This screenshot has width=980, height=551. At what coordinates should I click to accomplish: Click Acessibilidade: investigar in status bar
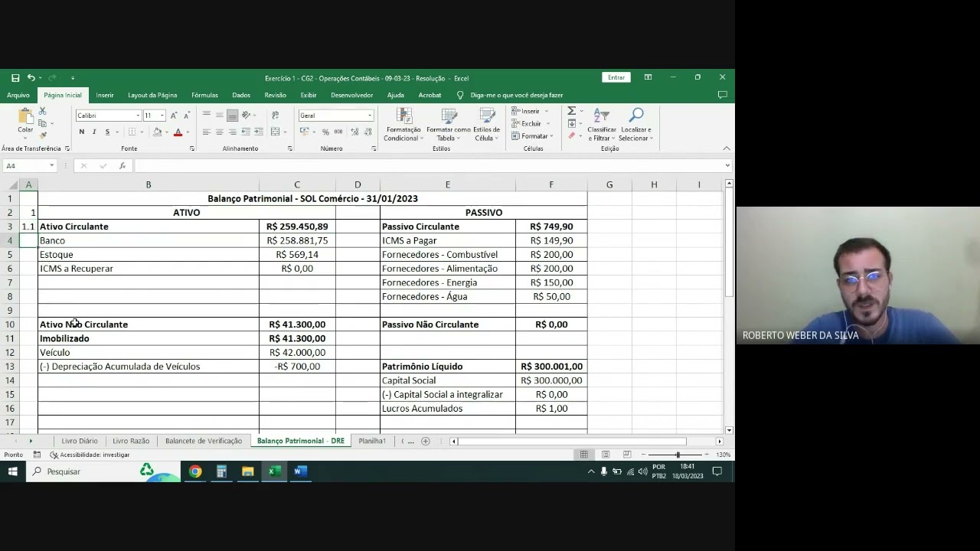pyautogui.click(x=90, y=455)
